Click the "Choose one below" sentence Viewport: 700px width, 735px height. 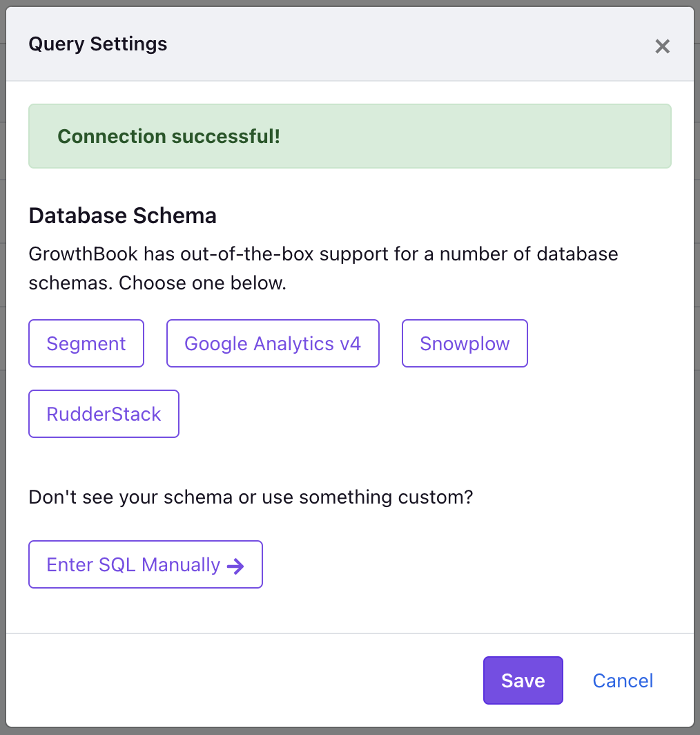tap(202, 283)
